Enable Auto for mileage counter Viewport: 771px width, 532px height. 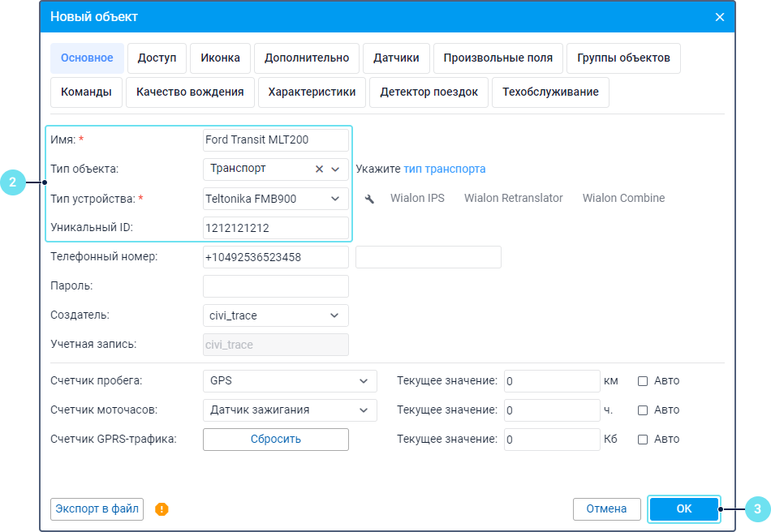tap(643, 381)
